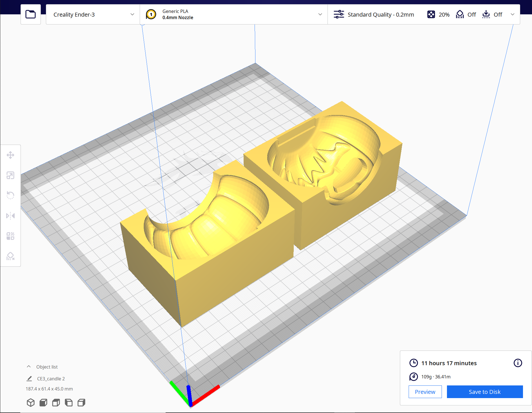532x413 pixels.
Task: Collapse the Object list
Action: 29,367
